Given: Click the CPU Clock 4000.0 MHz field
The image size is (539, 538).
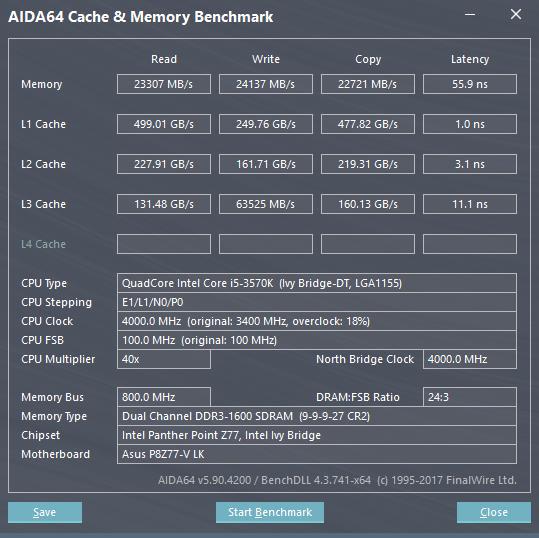Looking at the screenshot, I should click(317, 321).
